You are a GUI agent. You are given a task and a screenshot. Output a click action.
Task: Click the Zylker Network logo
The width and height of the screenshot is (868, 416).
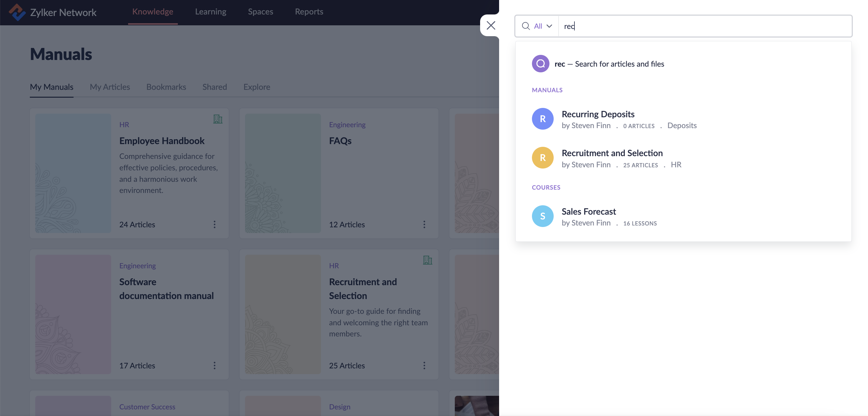17,12
